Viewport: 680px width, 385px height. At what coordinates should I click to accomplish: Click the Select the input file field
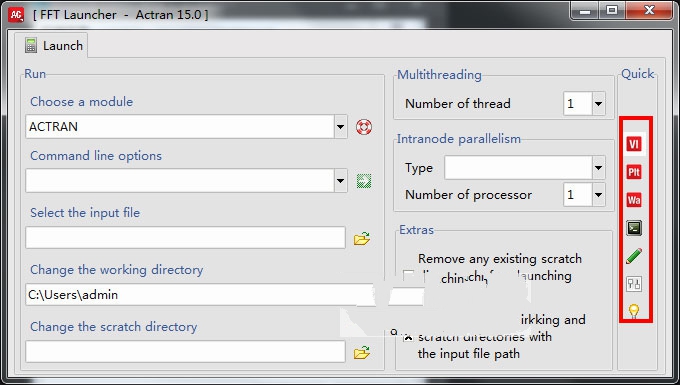[185, 238]
